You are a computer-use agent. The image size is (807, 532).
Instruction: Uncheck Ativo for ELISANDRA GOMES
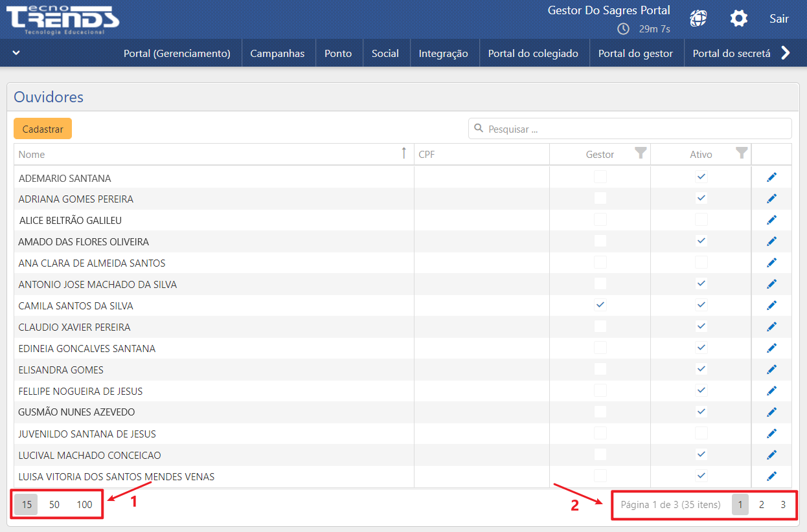(x=701, y=369)
